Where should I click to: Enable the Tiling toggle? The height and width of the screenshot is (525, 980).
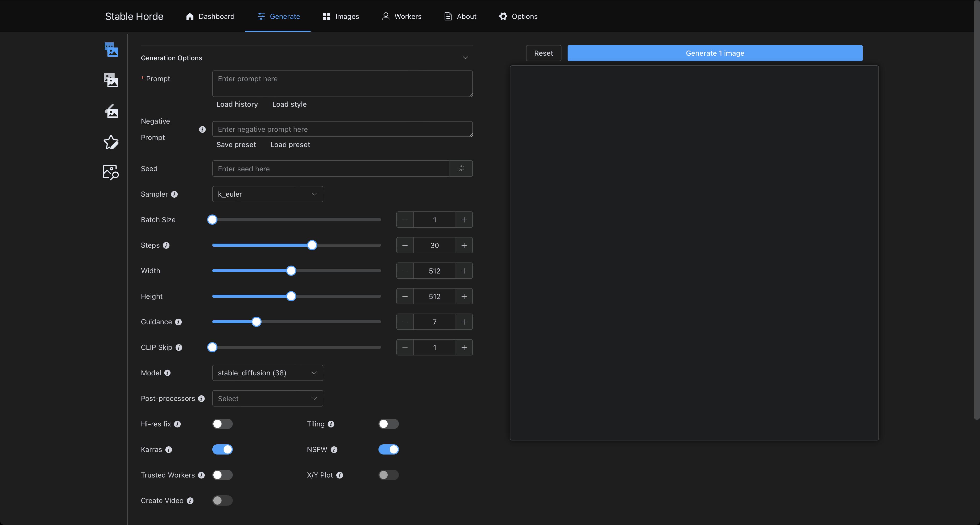pyautogui.click(x=388, y=424)
